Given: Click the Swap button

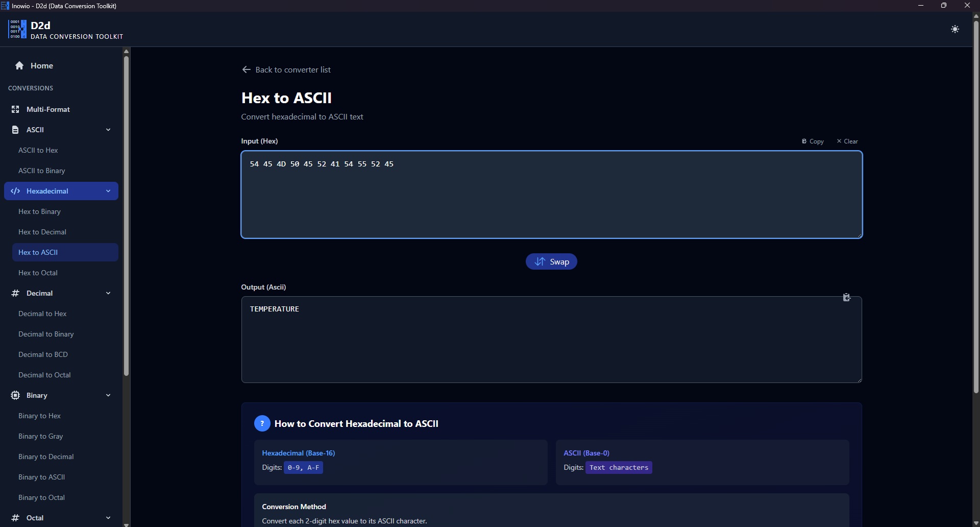Looking at the screenshot, I should tap(551, 261).
